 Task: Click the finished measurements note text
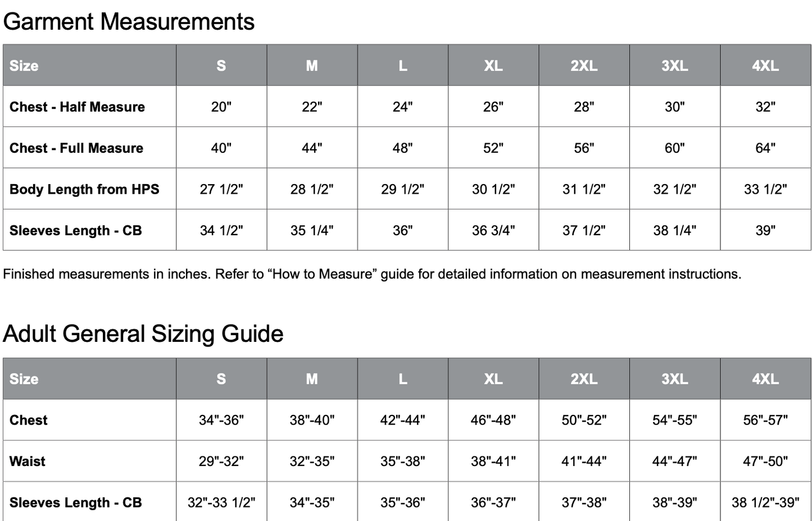click(372, 274)
